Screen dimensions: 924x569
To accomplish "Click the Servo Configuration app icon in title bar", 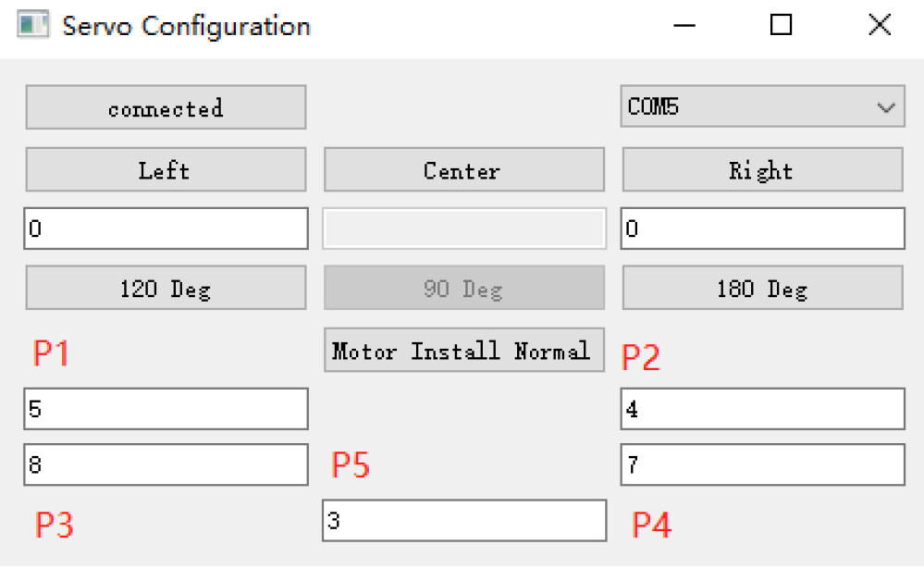I will (x=32, y=25).
